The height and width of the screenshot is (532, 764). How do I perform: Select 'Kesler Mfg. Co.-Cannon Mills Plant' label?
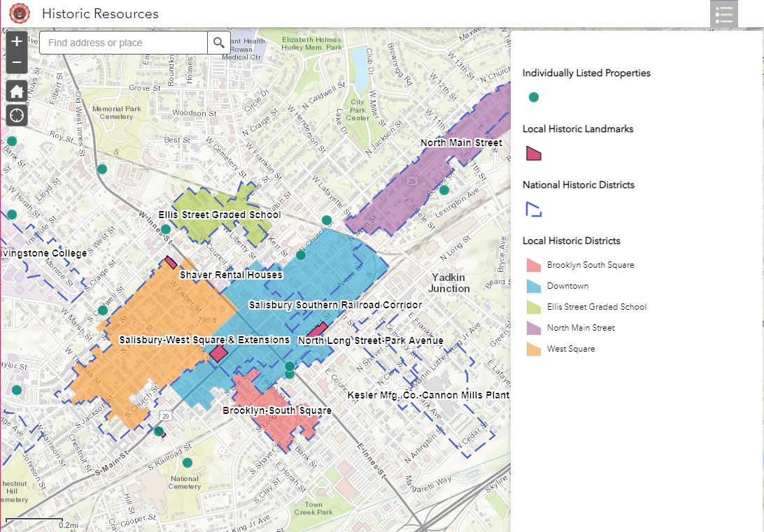click(428, 395)
